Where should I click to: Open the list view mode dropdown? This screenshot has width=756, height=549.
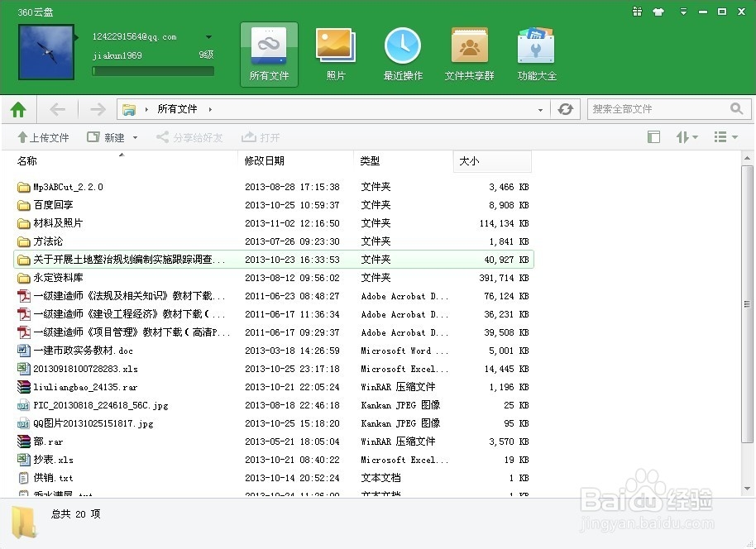click(725, 137)
